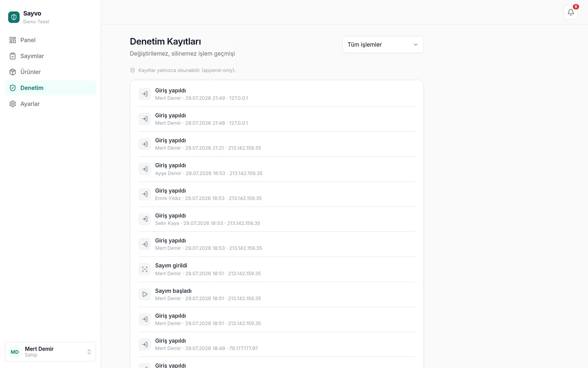Click the Sayvo shield logo
588x368 pixels.
[14, 17]
